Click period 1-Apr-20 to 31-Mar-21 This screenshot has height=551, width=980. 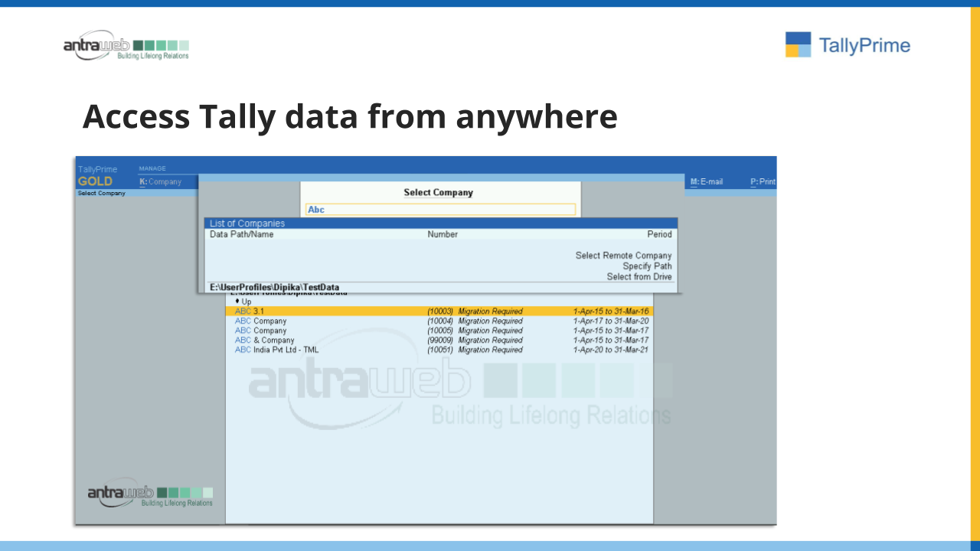coord(611,350)
